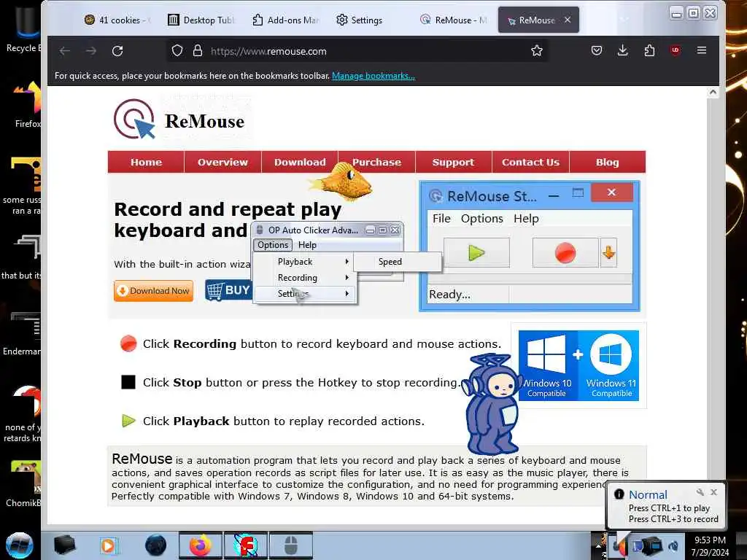Click the orange Download Now button
Viewport: 747px width, 560px height.
(x=153, y=290)
